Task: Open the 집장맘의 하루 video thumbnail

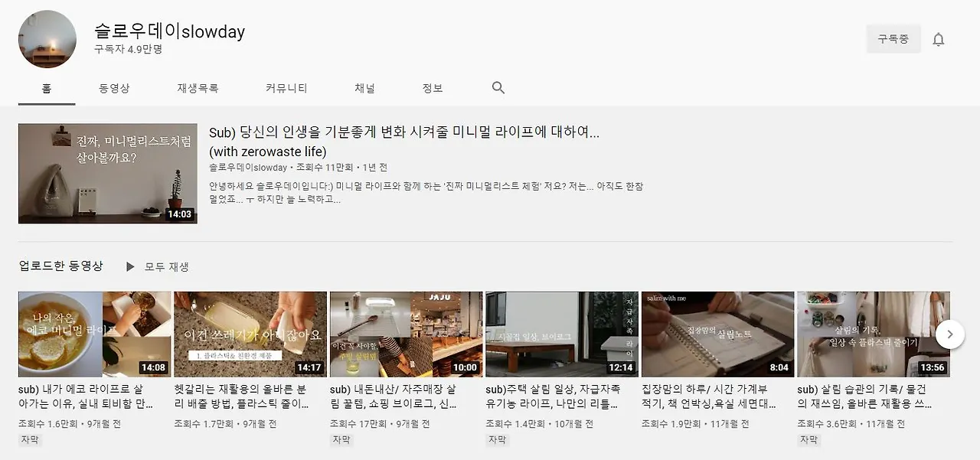Action: coord(718,334)
